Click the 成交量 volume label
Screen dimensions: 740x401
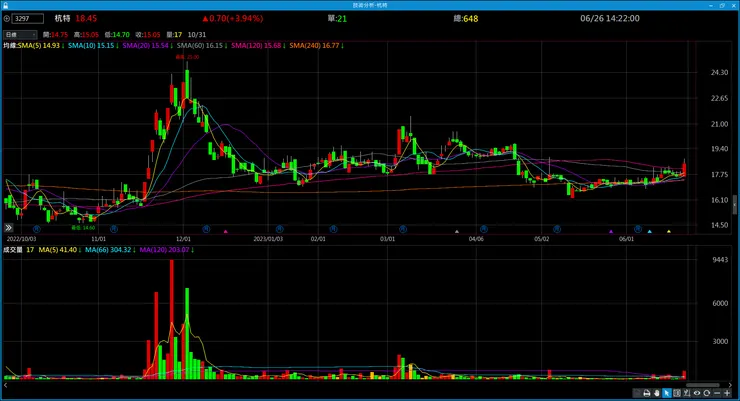click(13, 250)
